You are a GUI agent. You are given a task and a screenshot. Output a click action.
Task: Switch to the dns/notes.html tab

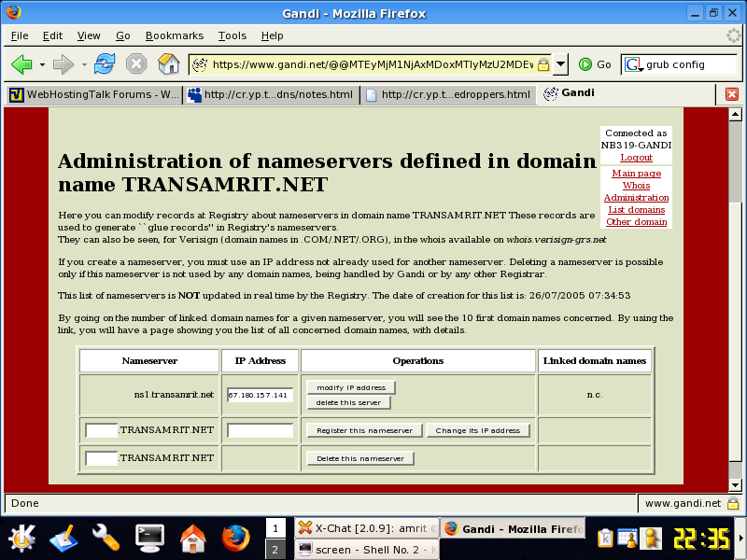coord(271,94)
